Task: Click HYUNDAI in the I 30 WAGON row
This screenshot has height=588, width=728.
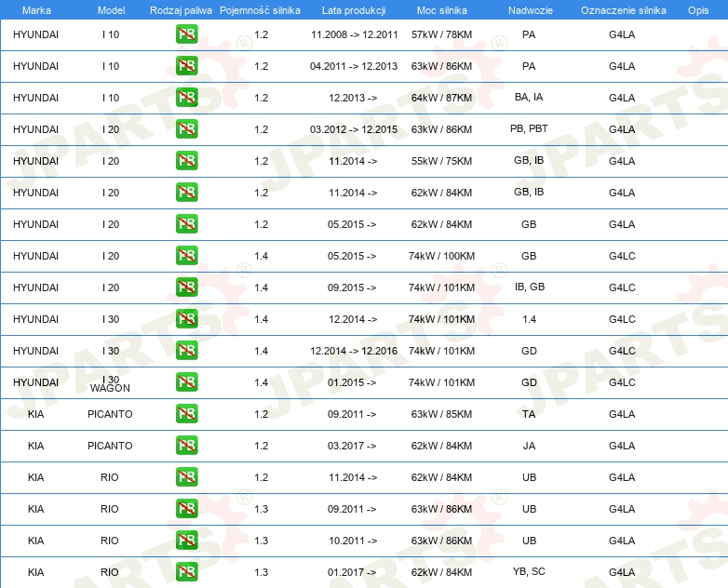Action: click(35, 382)
